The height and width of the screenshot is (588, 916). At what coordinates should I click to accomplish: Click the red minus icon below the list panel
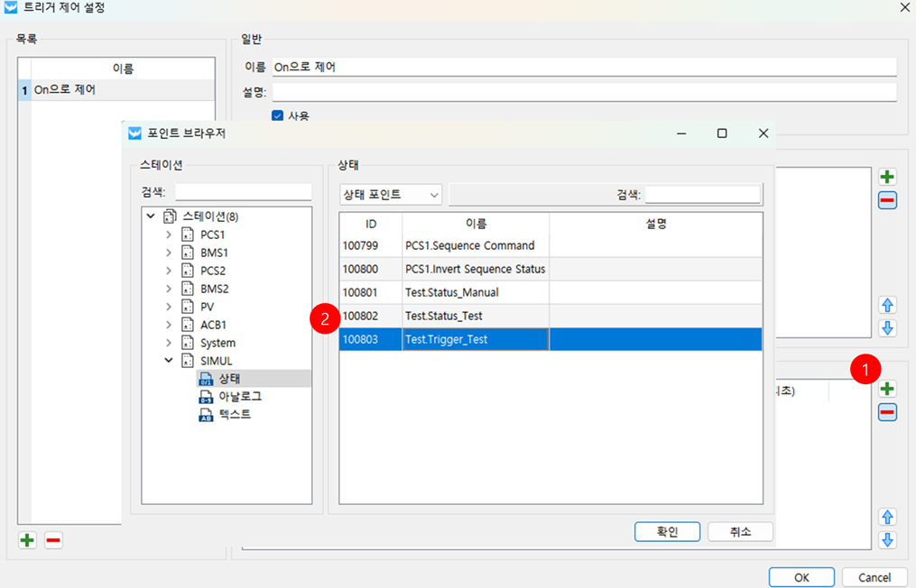click(53, 540)
